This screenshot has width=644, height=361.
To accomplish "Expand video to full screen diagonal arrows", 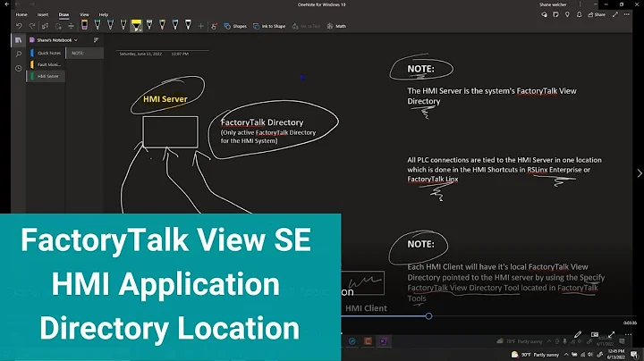I will pos(611,335).
